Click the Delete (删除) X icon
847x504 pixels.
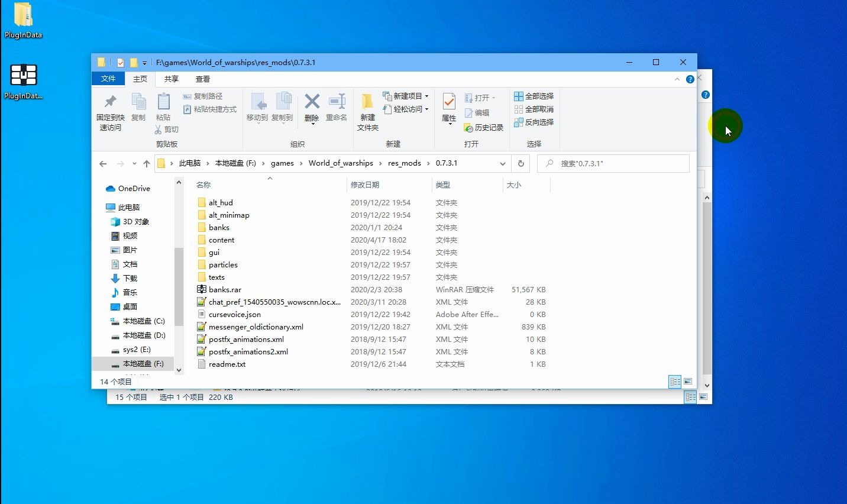point(312,101)
